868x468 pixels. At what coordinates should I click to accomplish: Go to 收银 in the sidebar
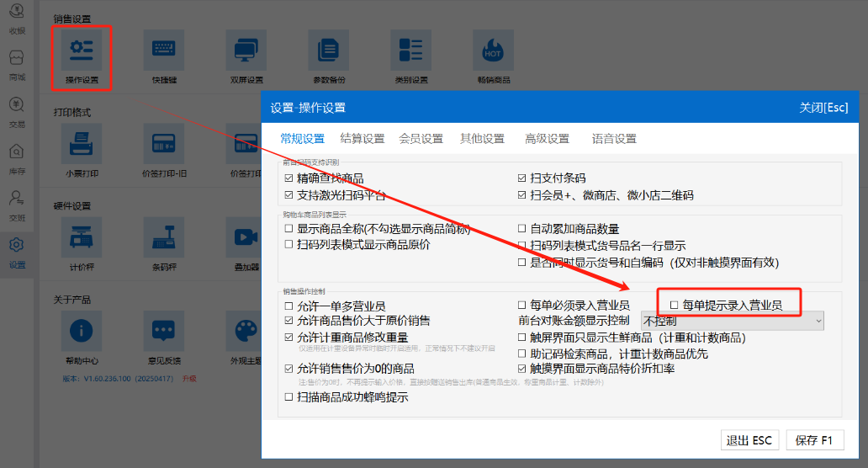pyautogui.click(x=17, y=19)
